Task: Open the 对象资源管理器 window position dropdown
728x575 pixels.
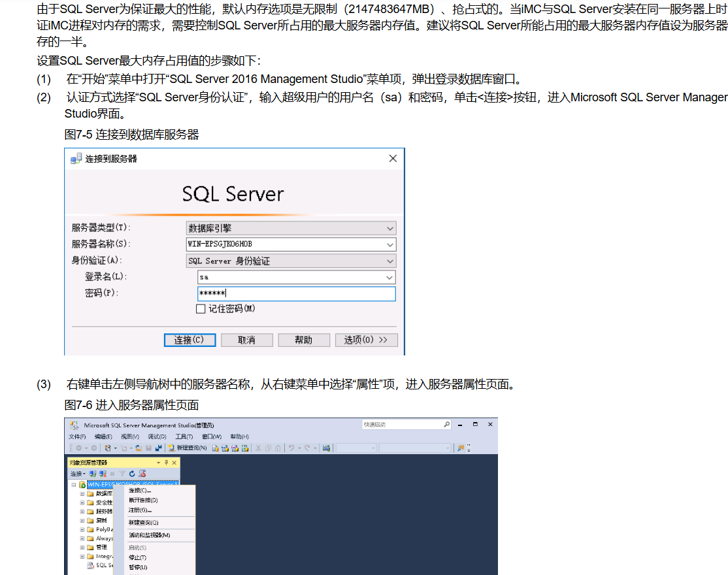Action: pos(158,463)
